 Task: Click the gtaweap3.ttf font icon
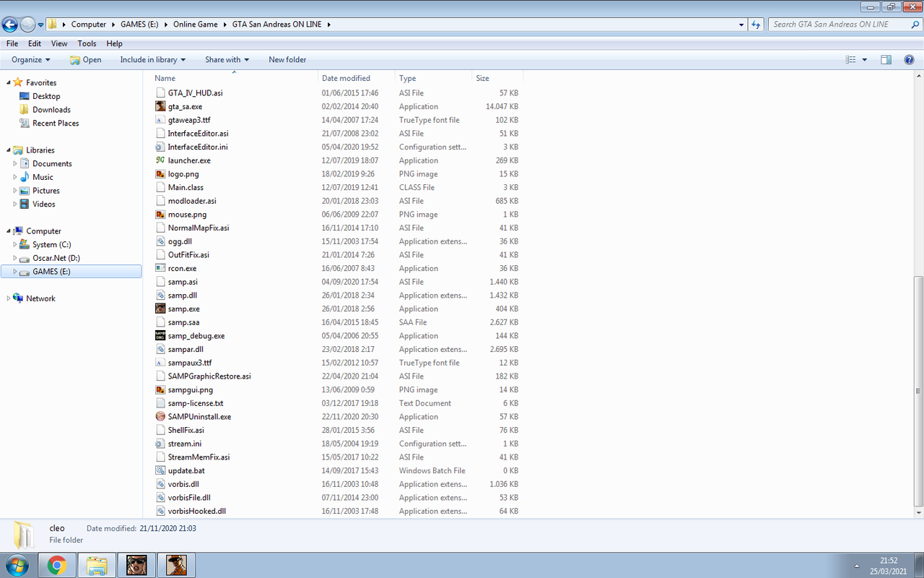(161, 120)
